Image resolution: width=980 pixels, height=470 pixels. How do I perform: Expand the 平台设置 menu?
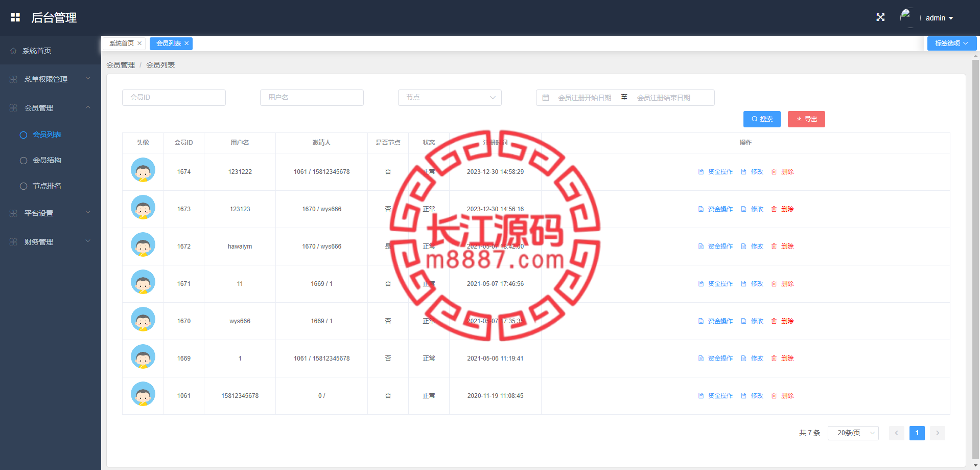point(51,213)
